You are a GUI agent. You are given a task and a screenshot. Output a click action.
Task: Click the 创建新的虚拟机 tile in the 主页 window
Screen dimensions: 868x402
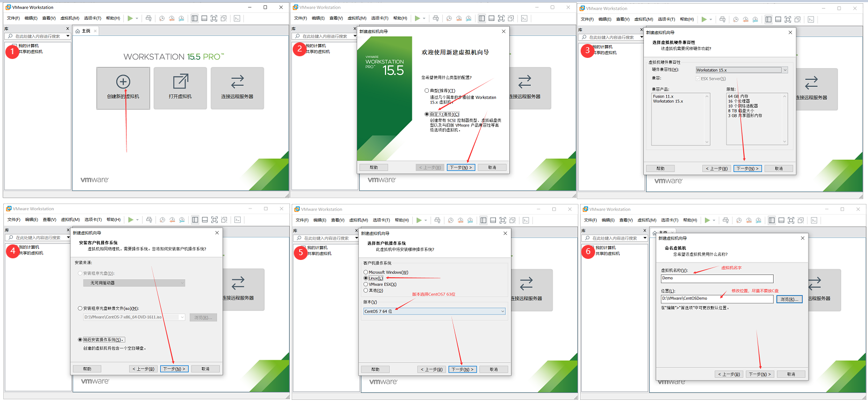(x=123, y=88)
